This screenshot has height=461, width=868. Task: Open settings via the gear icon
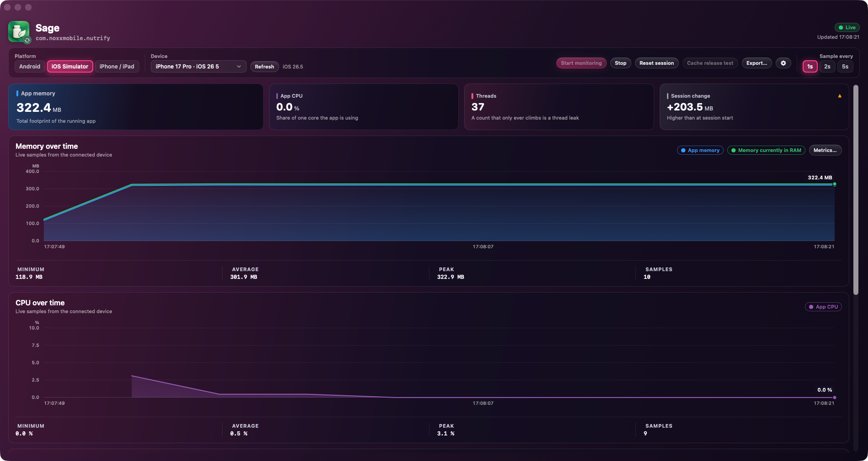click(783, 63)
